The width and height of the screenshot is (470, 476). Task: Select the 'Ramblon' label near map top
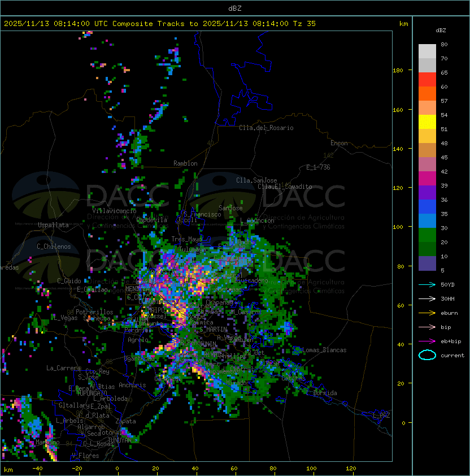[x=185, y=163]
